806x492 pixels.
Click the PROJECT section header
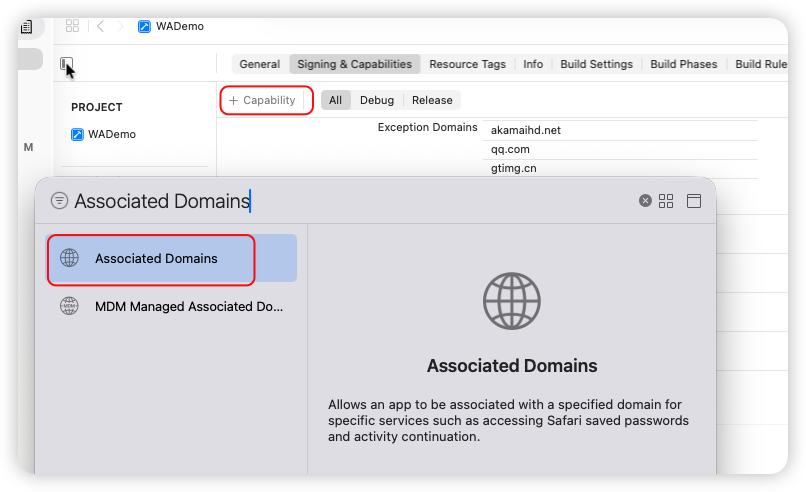[x=97, y=107]
